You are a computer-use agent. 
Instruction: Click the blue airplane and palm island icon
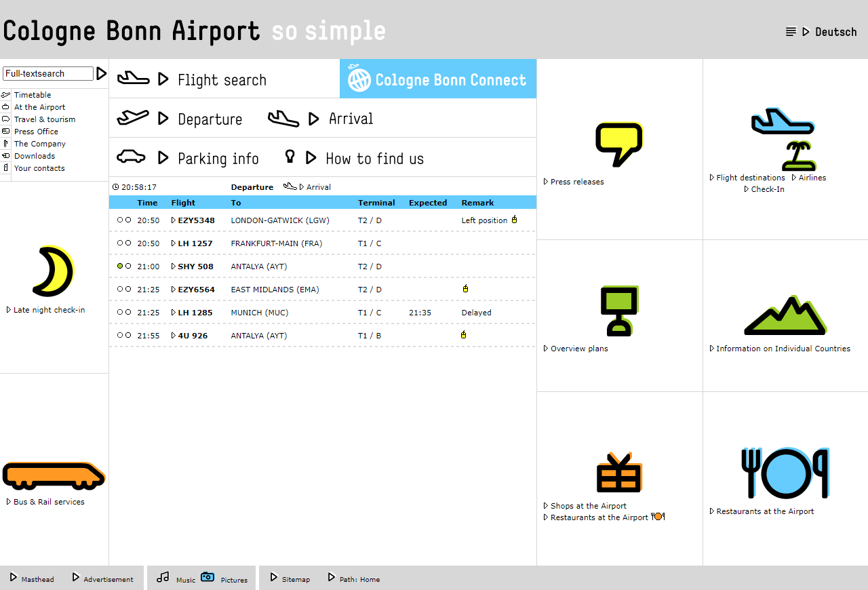(x=785, y=138)
